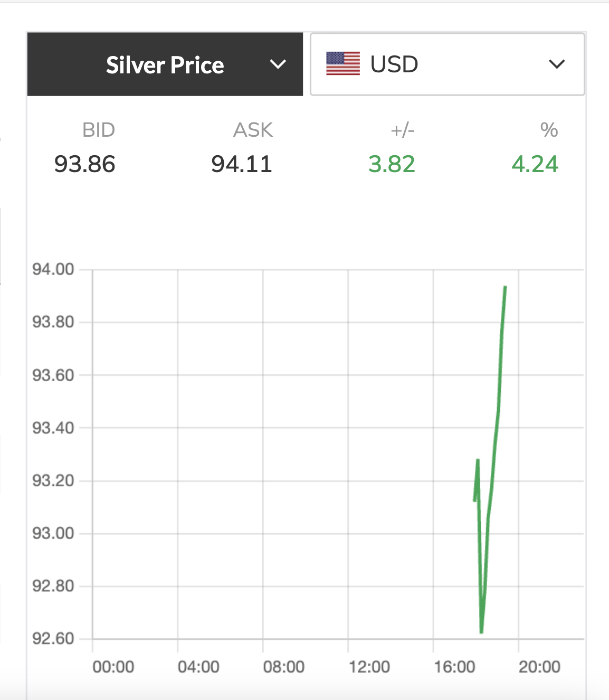Open the USD currency selector

[447, 64]
